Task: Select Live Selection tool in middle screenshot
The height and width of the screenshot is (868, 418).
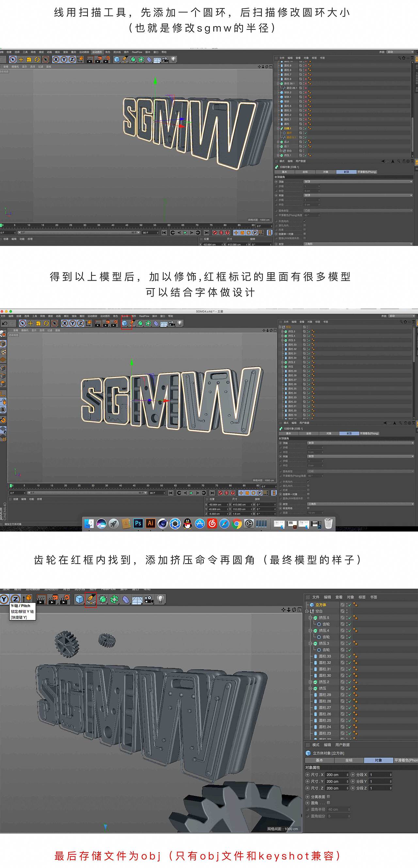Action: tap(22, 323)
